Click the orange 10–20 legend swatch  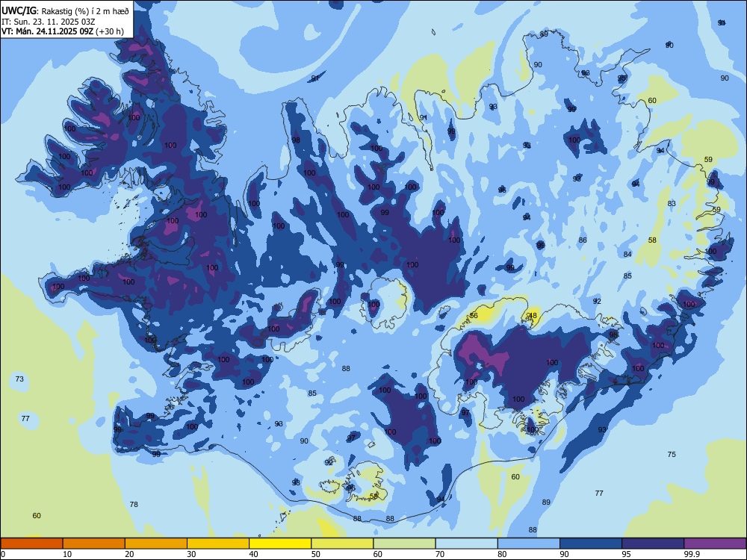click(x=94, y=544)
